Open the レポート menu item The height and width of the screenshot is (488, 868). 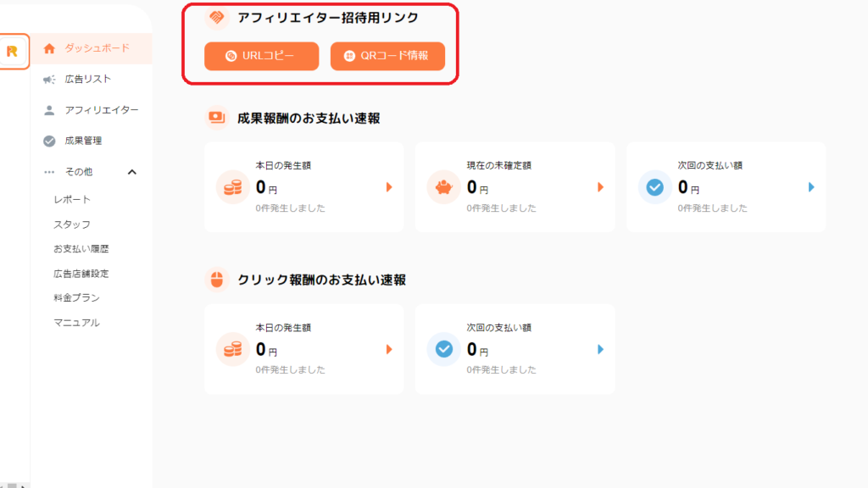[72, 200]
